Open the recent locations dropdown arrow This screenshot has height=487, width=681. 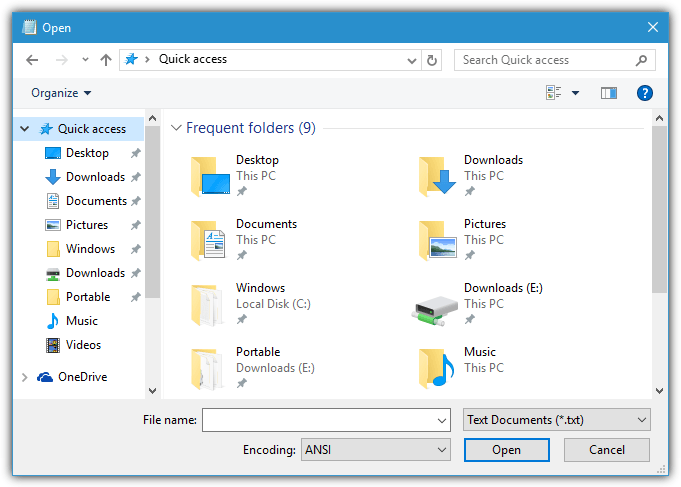click(85, 60)
